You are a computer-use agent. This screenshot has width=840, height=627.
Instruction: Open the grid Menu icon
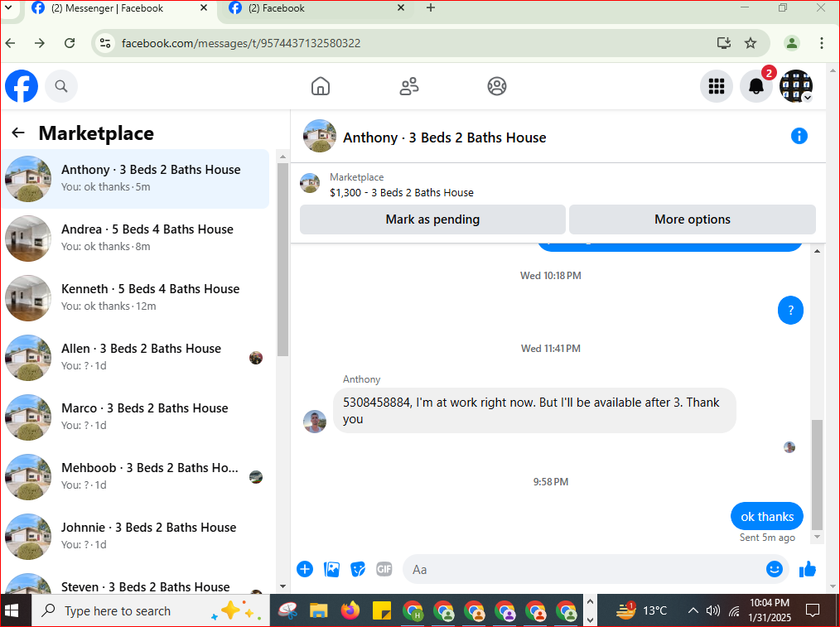tap(717, 85)
